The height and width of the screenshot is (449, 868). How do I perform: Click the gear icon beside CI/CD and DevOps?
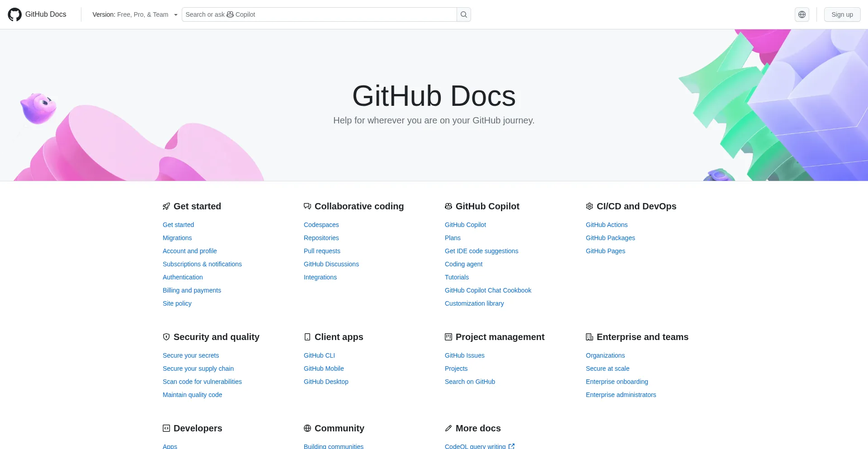590,206
